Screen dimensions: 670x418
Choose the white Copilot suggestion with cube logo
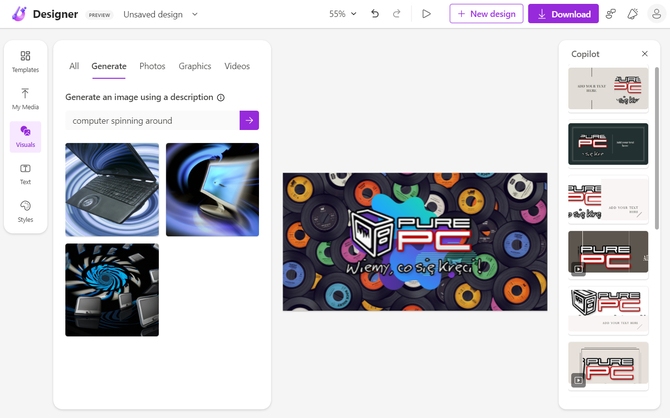(608, 309)
